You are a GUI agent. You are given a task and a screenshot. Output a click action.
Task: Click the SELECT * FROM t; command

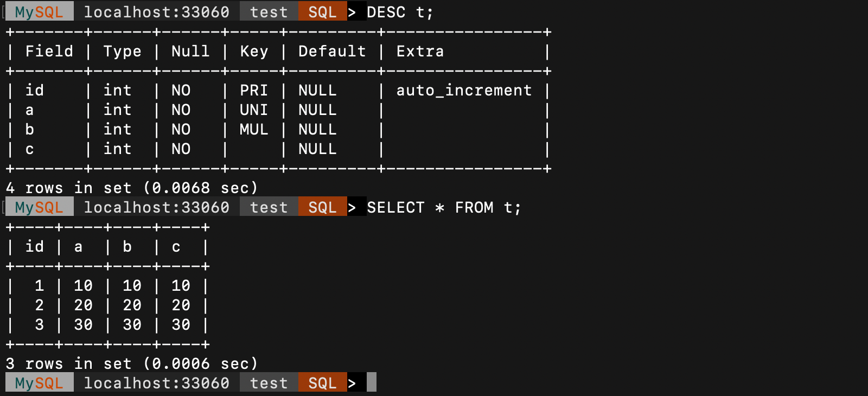[x=444, y=207]
